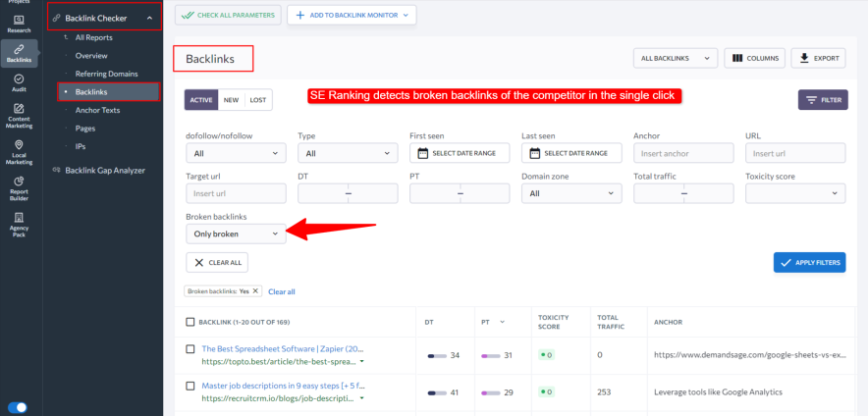Click total traffic value 253
Image resolution: width=868 pixels, height=416 pixels.
coord(604,392)
